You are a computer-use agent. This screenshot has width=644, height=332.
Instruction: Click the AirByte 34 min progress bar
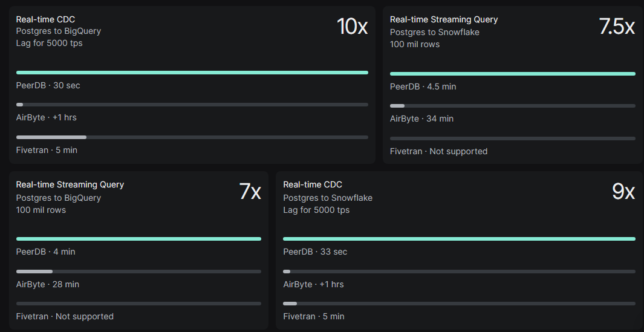[x=513, y=106]
